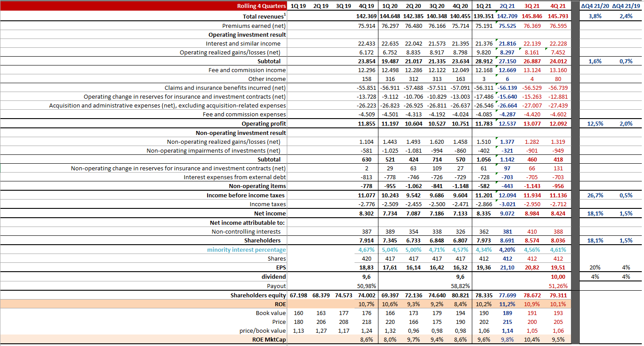644x346 pixels.
Task: Select dividend 4Q 21 value 10,00
Action: [558, 277]
